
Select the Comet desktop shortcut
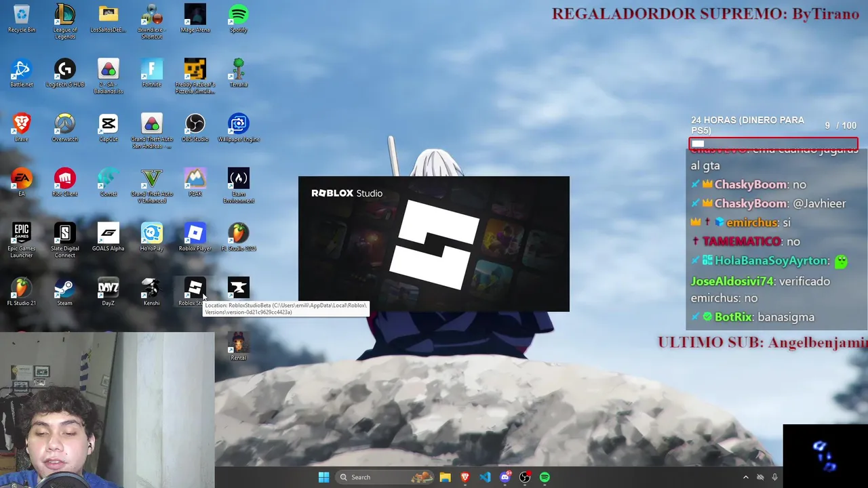point(108,184)
